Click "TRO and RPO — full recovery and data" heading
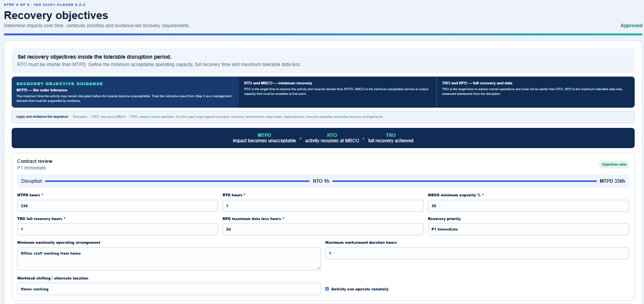The width and height of the screenshot is (644, 304). (x=477, y=83)
